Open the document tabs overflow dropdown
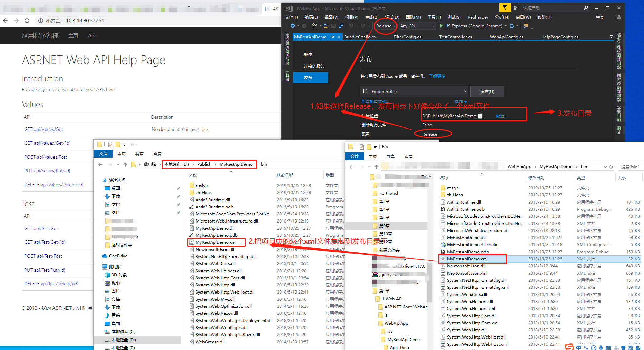The image size is (644, 350). [x=611, y=37]
